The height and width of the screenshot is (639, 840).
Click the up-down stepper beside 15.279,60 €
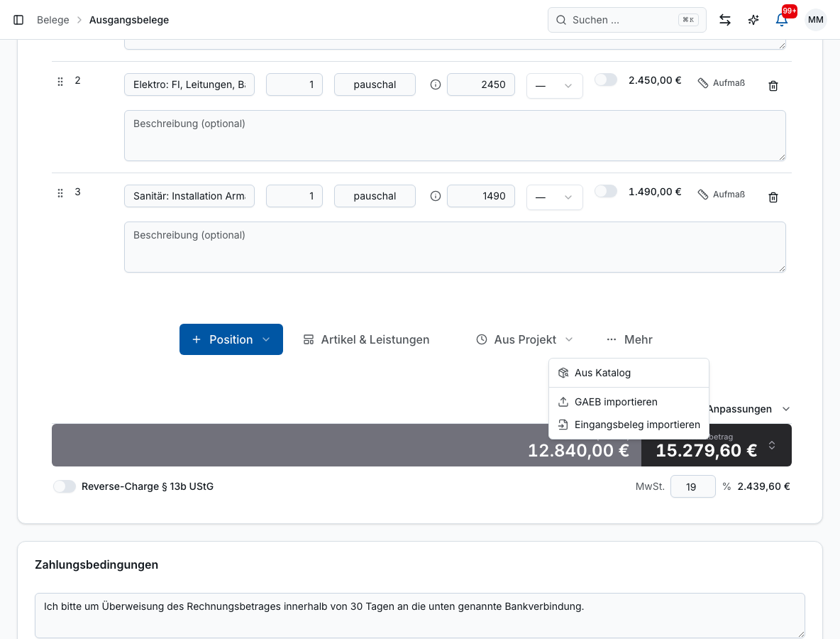(772, 445)
